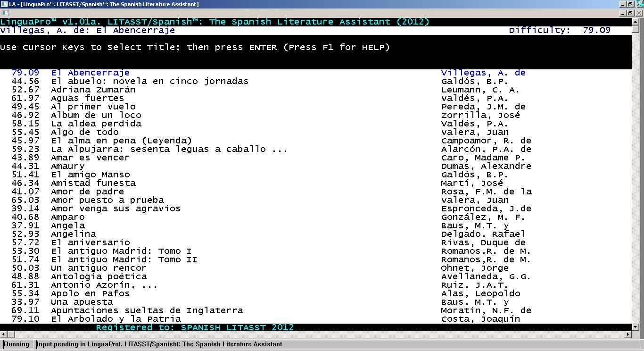This screenshot has width=644, height=351.
Task: Close the outer LA window
Action: click(639, 4)
